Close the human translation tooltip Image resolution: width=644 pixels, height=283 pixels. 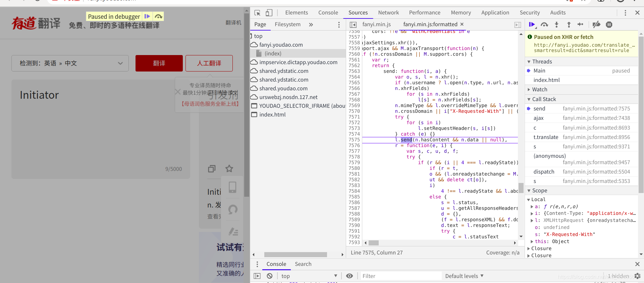pos(178,92)
